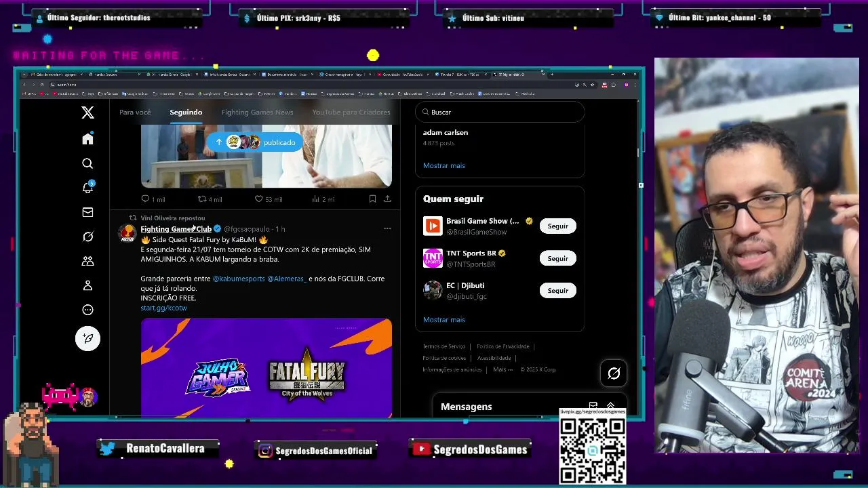Open Explore with magnifier sidebar icon
Viewport: 868px width, 488px height.
pos(87,163)
